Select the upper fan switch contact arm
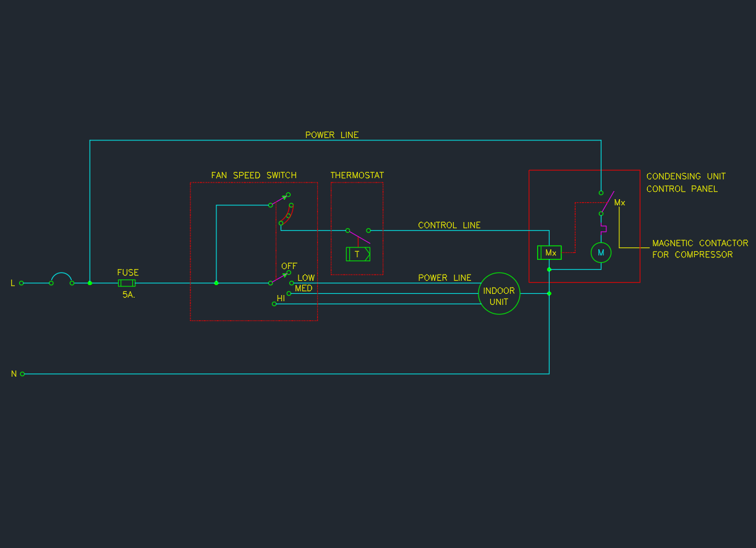This screenshot has width=756, height=548. coord(279,200)
